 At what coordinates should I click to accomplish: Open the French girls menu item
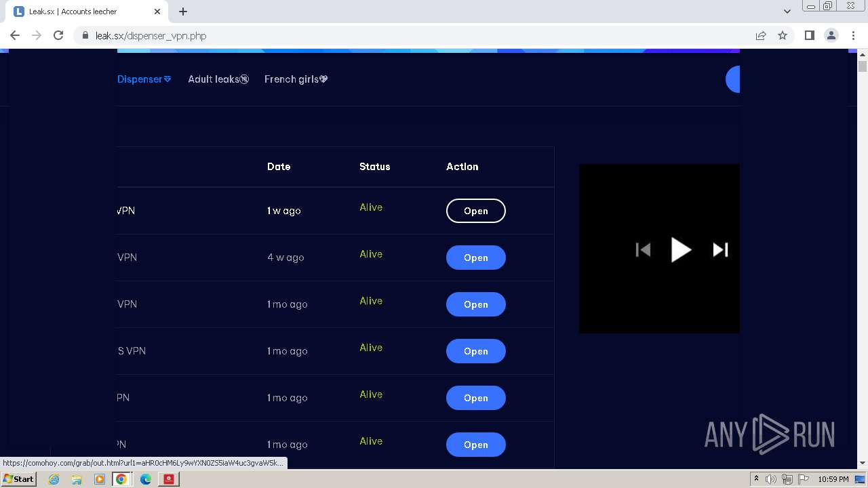(x=296, y=79)
